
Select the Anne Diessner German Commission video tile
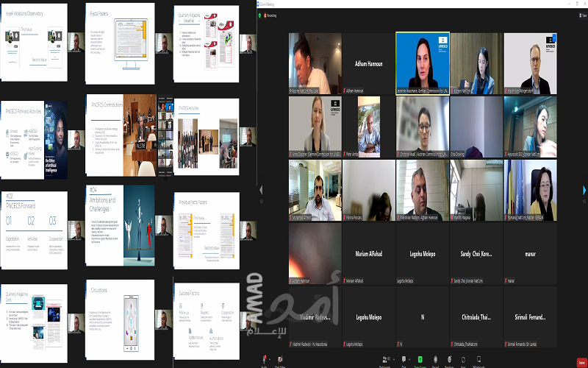click(x=315, y=127)
